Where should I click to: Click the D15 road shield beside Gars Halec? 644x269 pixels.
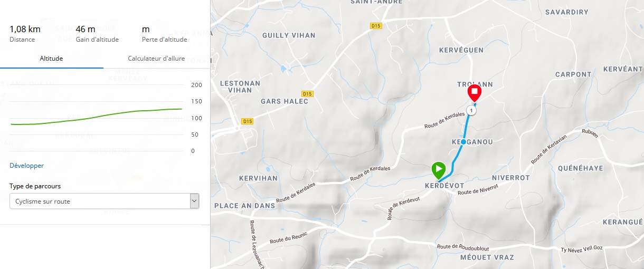pyautogui.click(x=309, y=94)
